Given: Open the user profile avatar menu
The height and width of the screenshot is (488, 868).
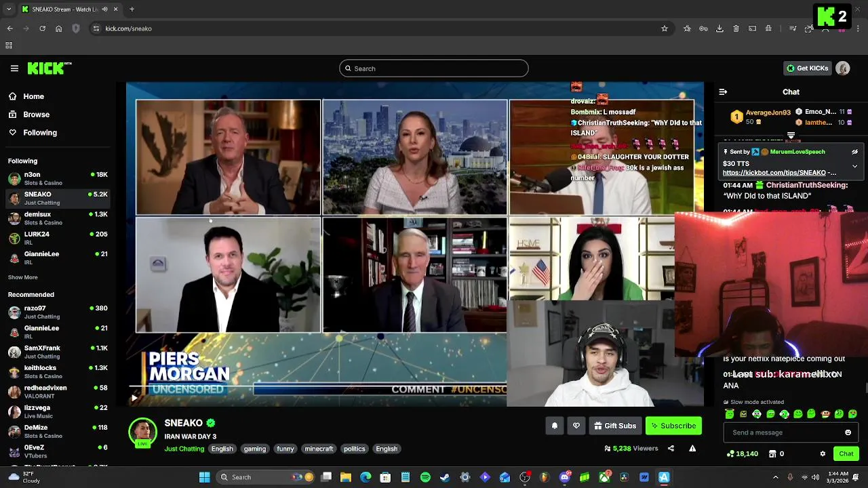Looking at the screenshot, I should click(843, 68).
